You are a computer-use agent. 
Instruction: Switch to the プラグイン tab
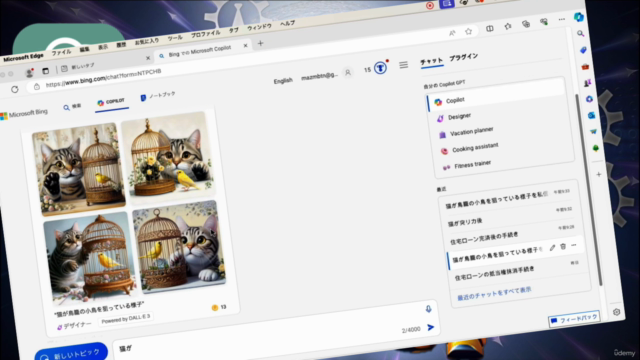coord(464,57)
